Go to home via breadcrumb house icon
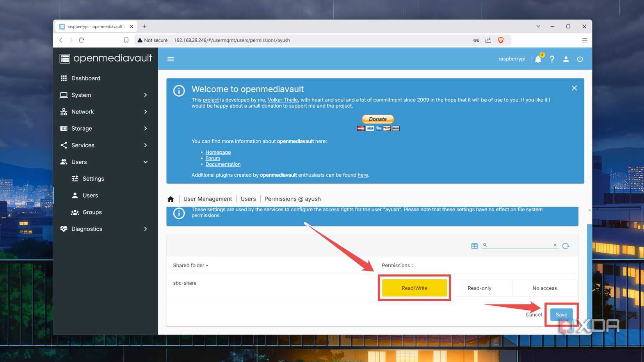 [171, 199]
